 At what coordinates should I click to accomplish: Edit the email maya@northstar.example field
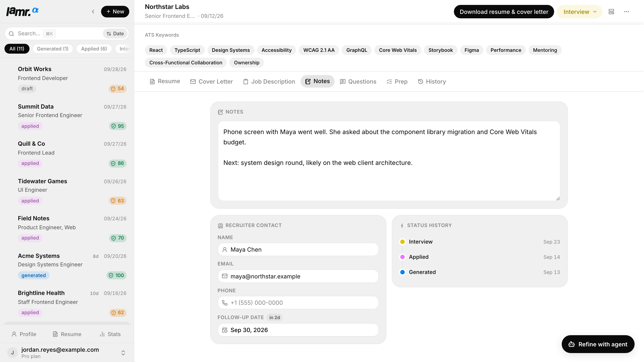click(298, 276)
